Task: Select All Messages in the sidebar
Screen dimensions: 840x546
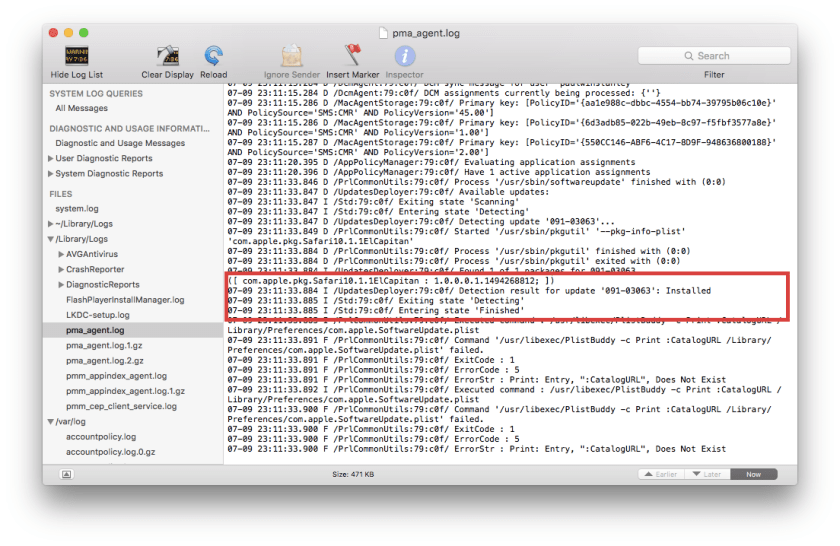Action: point(81,108)
